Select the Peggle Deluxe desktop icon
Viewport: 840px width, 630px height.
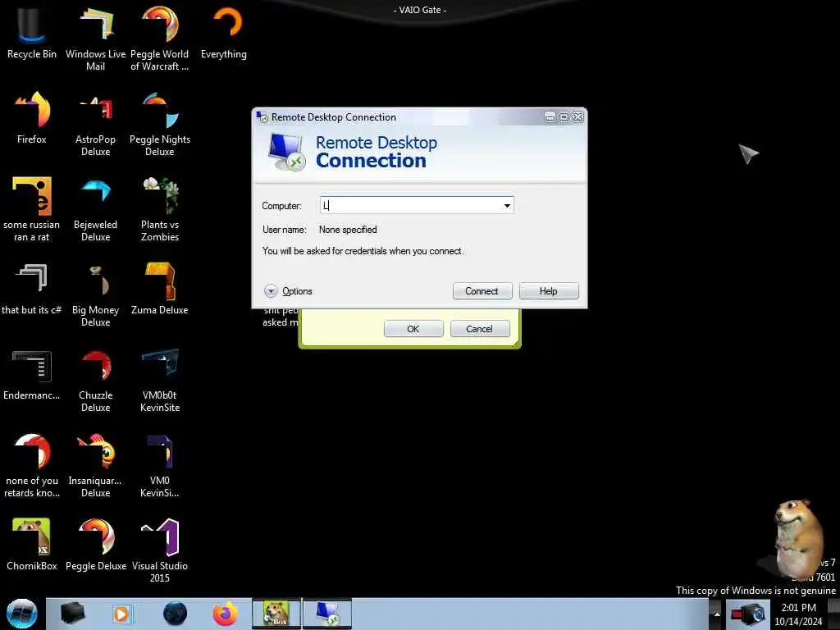coord(95,545)
